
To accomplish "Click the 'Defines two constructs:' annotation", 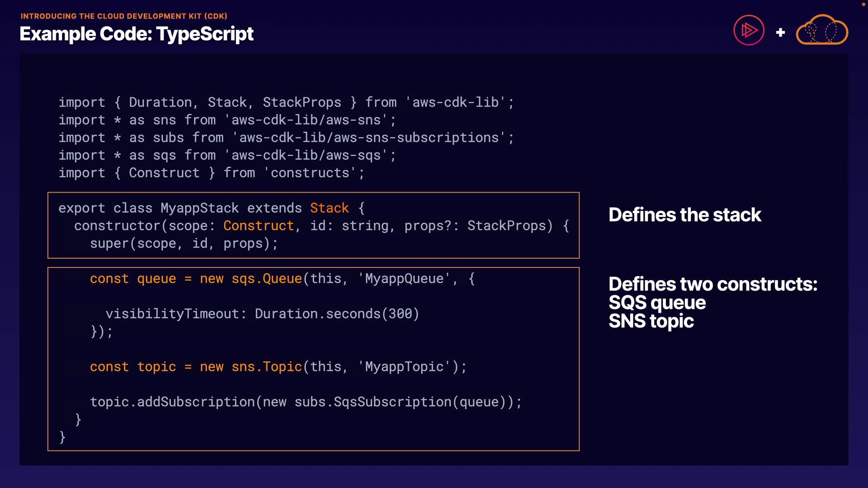I will coord(712,284).
